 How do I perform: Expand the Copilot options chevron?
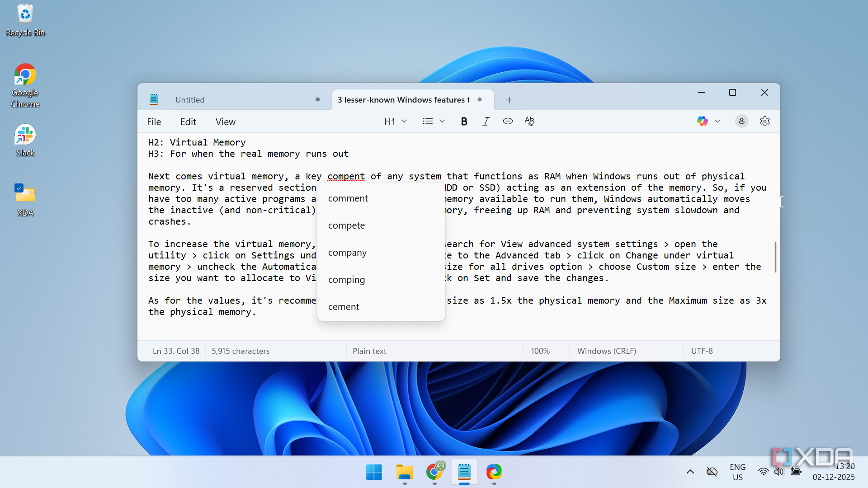click(x=717, y=121)
